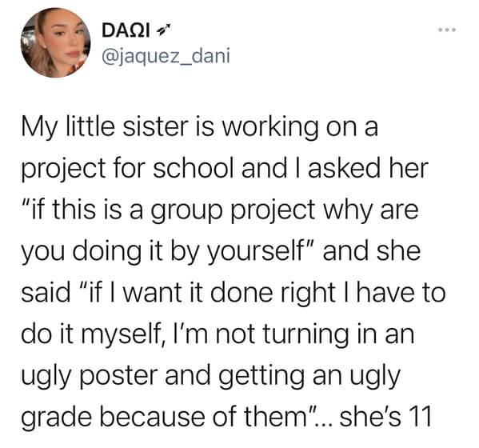Click the word "working" in the first line
This screenshot has height=448, width=479.
pos(269,128)
